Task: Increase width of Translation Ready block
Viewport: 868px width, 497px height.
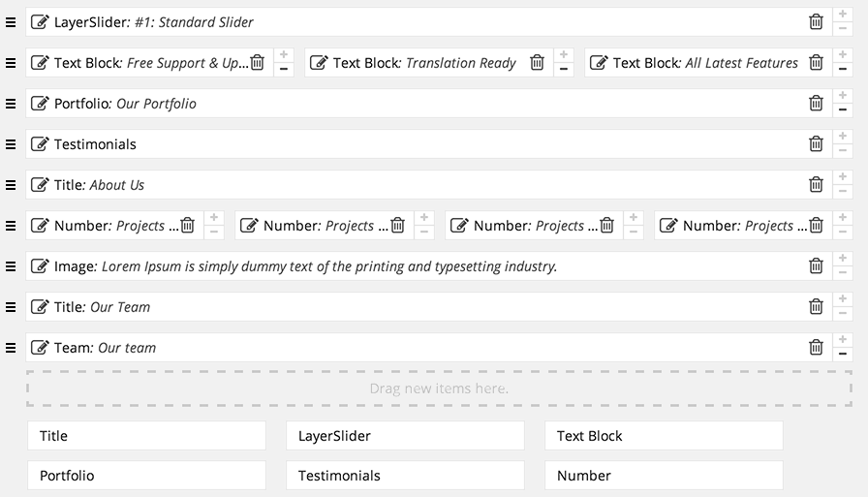Action: pos(564,55)
